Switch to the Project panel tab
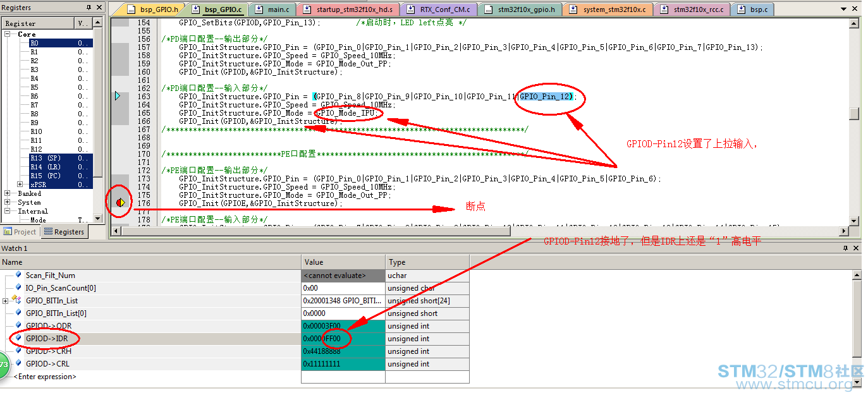This screenshot has height=400, width=868. (x=21, y=231)
